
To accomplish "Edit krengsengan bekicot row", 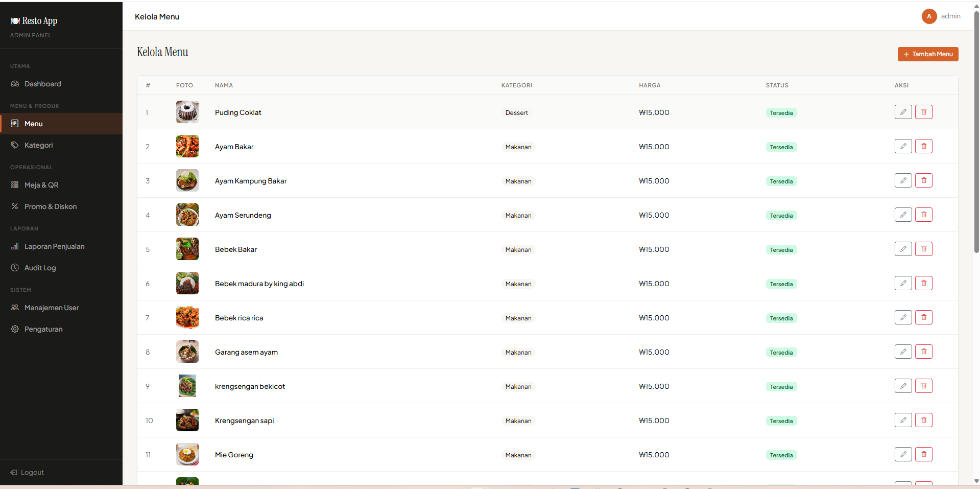I will [903, 386].
